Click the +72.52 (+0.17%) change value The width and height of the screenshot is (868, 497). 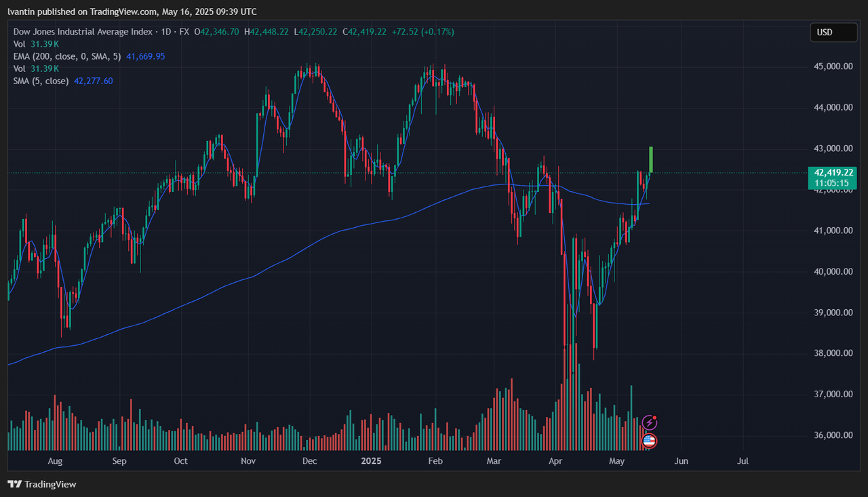point(422,32)
